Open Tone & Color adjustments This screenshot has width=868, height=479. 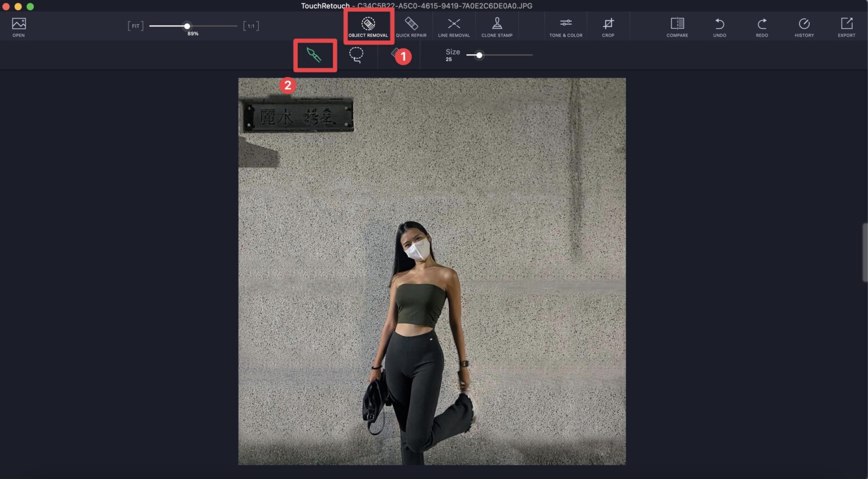[566, 27]
